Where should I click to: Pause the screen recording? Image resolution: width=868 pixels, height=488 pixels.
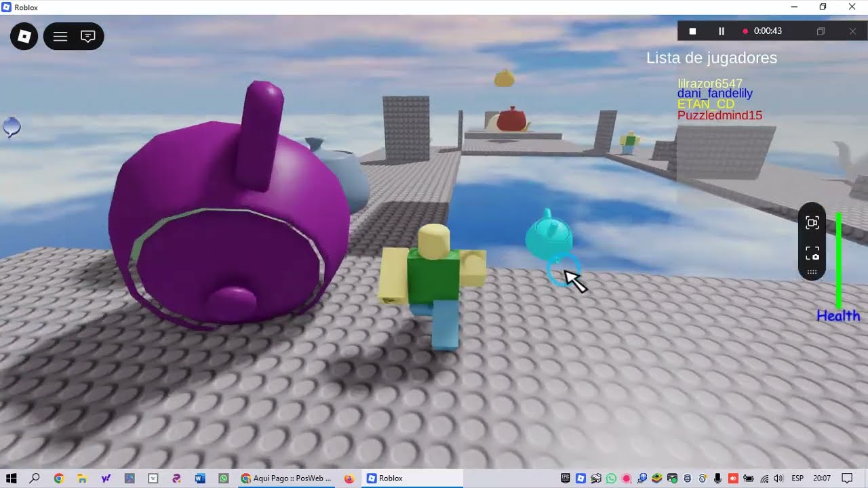722,31
